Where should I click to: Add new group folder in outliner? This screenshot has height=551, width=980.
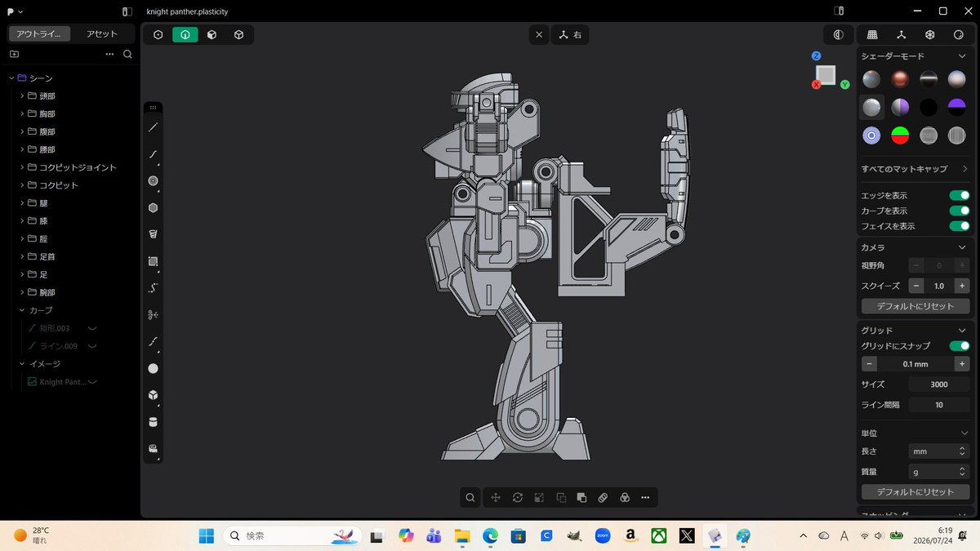pos(14,54)
